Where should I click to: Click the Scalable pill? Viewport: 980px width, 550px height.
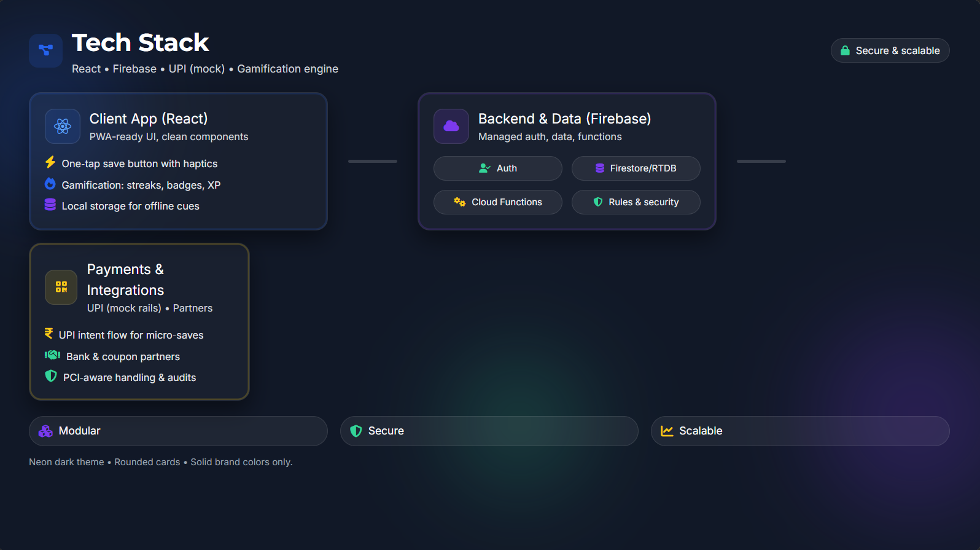point(800,431)
